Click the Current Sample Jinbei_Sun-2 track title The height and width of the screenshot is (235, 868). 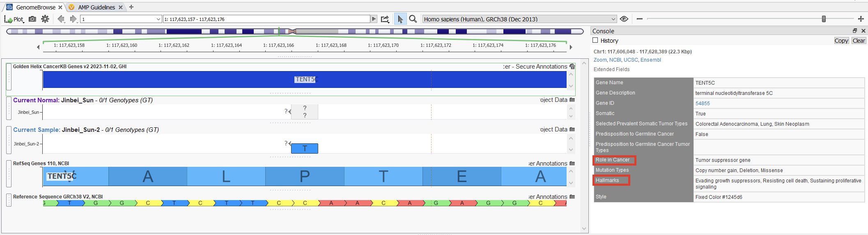click(x=86, y=130)
